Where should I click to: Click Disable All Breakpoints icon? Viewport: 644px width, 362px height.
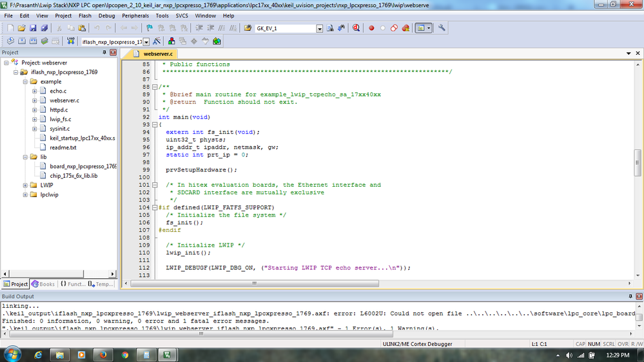(x=394, y=28)
